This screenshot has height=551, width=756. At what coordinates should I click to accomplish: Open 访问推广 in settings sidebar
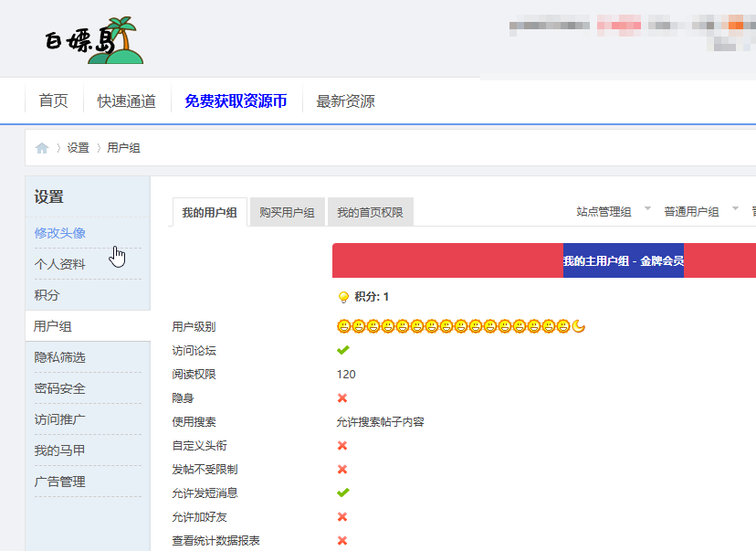(x=59, y=419)
